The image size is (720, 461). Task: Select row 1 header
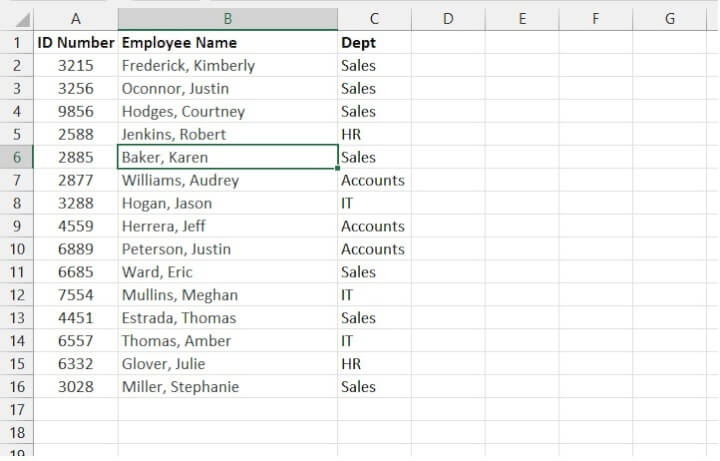click(x=17, y=42)
